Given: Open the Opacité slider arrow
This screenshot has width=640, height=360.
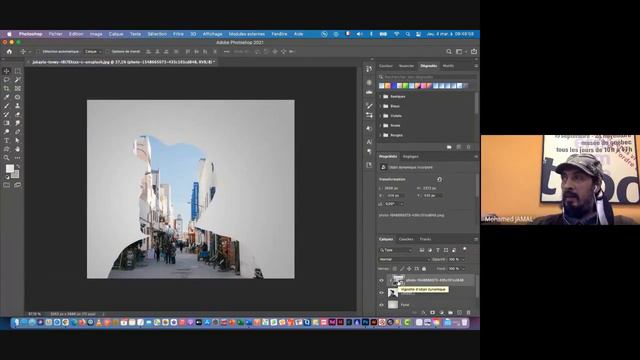Looking at the screenshot, I should point(463,259).
